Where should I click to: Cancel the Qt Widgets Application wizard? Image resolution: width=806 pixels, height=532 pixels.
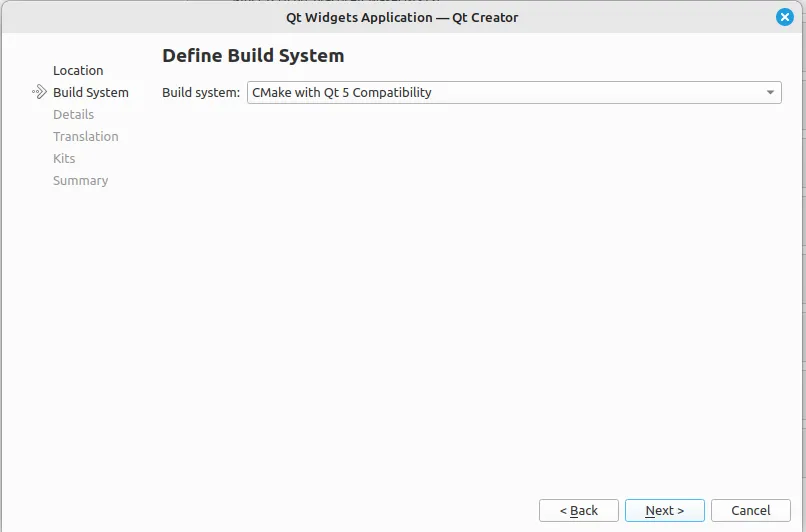tap(750, 510)
